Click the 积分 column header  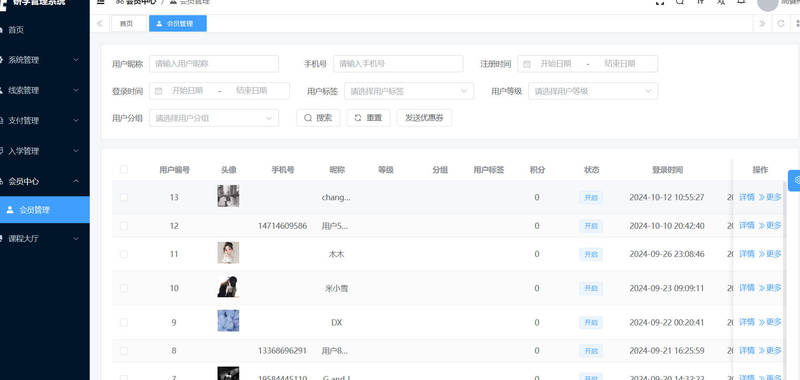pyautogui.click(x=537, y=170)
